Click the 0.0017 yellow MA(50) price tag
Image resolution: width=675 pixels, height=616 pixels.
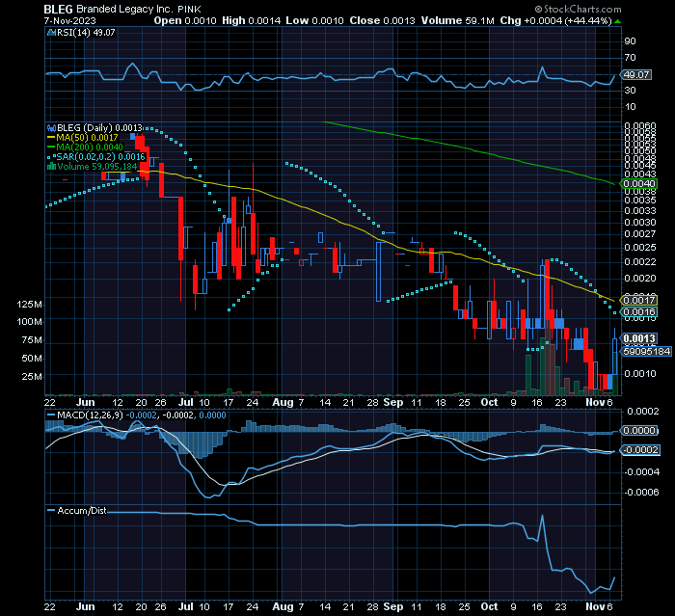click(x=638, y=300)
